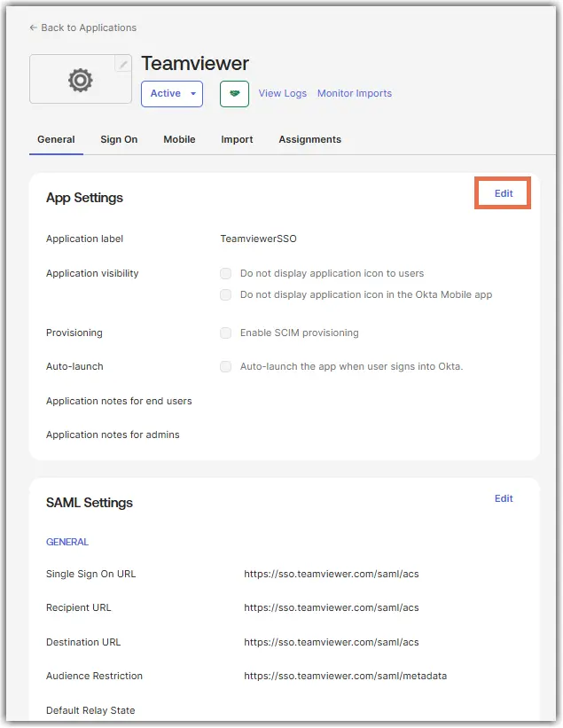
Task: Click the App Settings heading
Action: pos(84,198)
